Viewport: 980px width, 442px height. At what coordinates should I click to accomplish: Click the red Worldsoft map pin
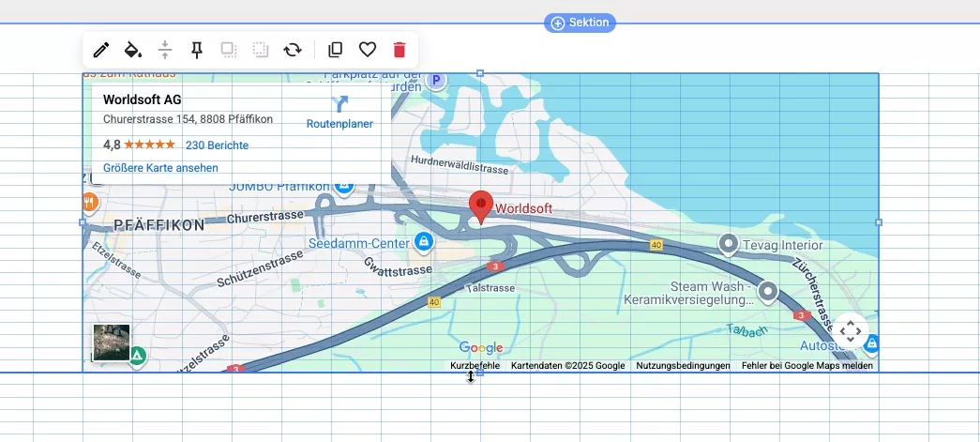(x=480, y=206)
